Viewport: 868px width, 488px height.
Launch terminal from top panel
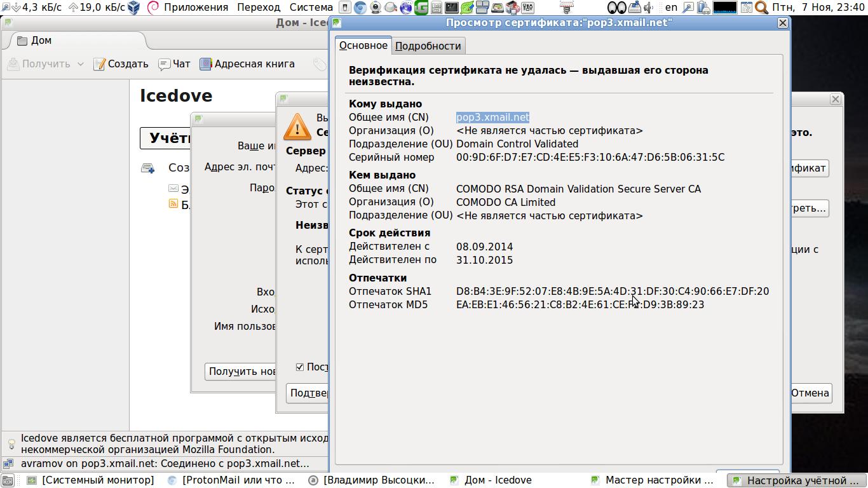(451, 8)
